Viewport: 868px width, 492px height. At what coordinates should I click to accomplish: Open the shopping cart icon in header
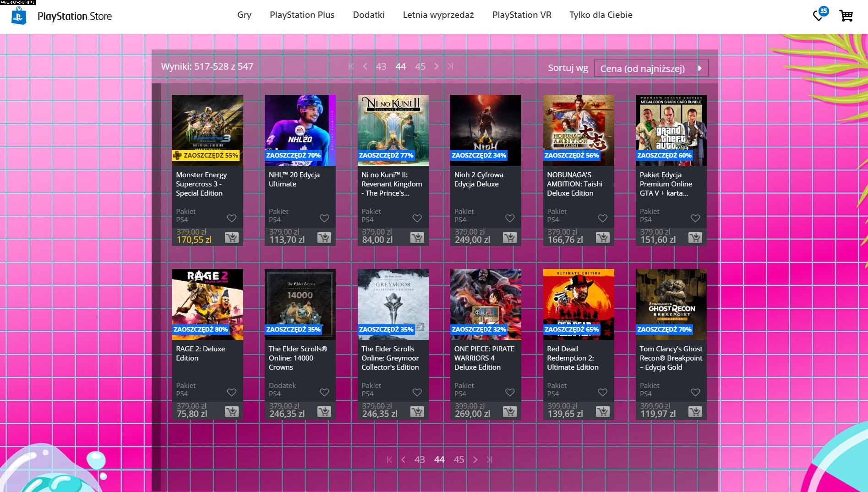846,16
